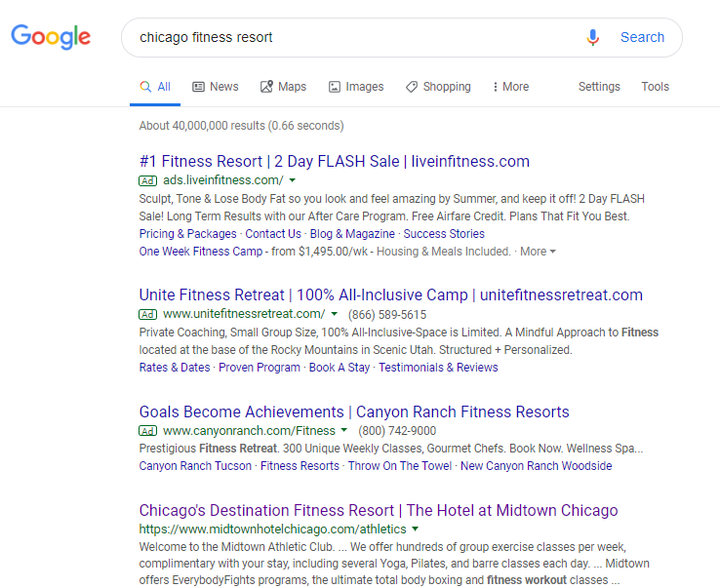Open dropdown arrow beside www.canyonranch.com/Fitness
The image size is (720, 588).
(x=344, y=431)
